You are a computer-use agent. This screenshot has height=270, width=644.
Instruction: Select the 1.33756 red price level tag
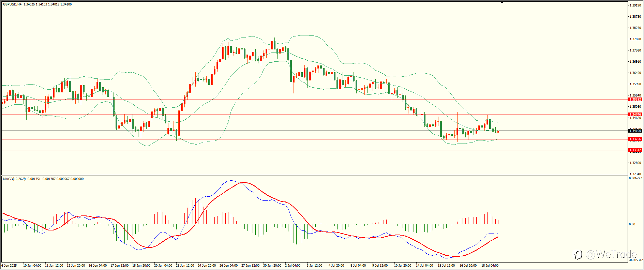coord(635,139)
